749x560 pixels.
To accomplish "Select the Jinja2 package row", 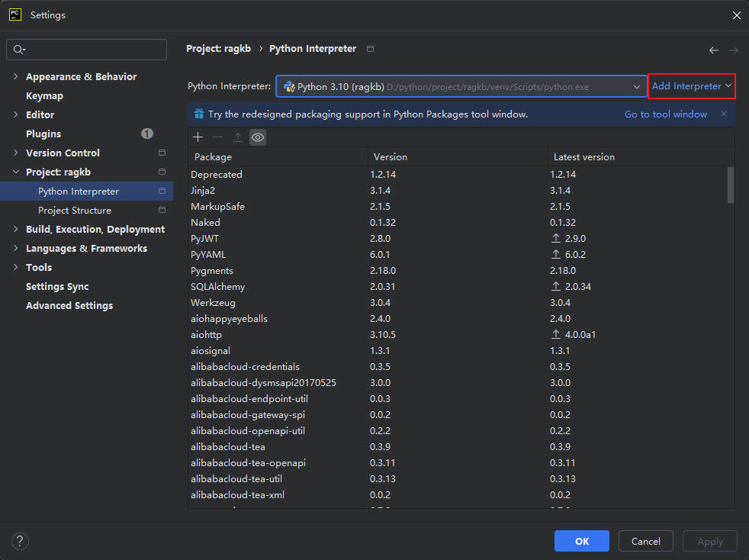I will click(x=458, y=190).
